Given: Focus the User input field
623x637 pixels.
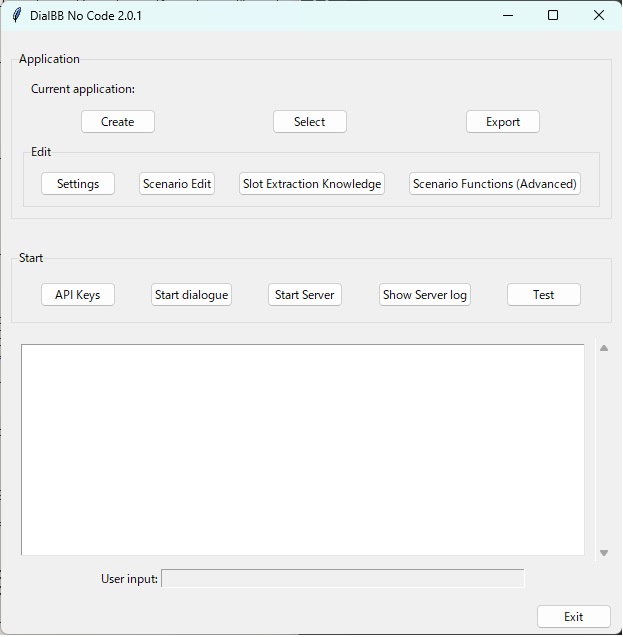Looking at the screenshot, I should [x=343, y=578].
